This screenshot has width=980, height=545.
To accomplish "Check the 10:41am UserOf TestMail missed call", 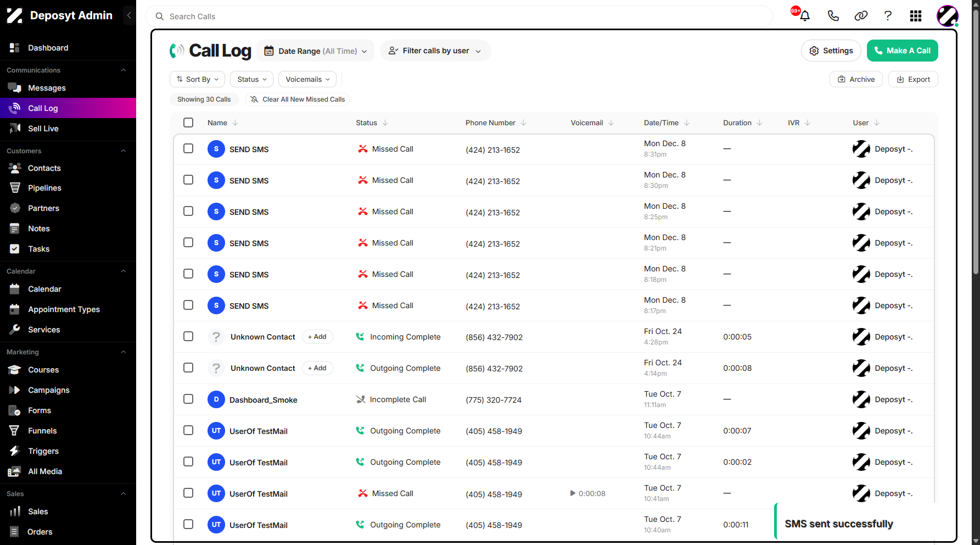I will [188, 493].
